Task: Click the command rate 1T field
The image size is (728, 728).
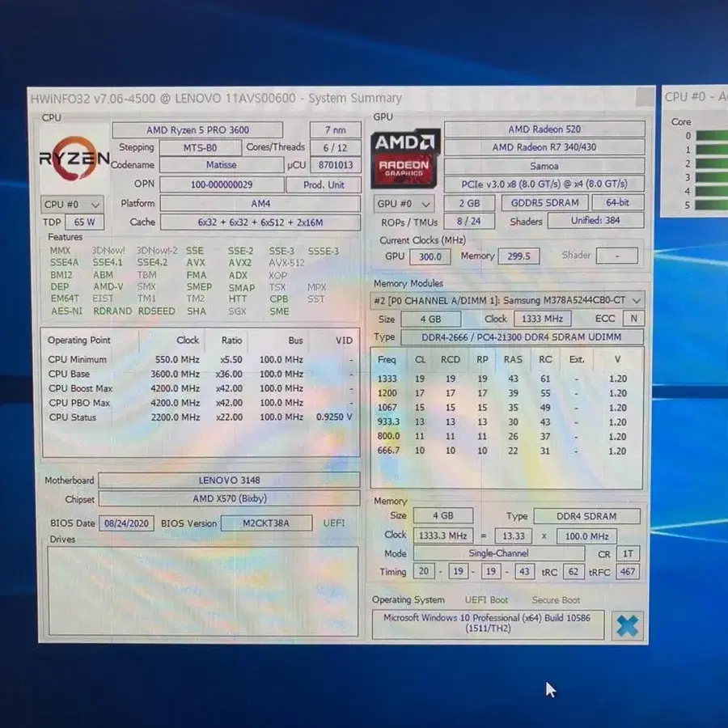Action: pos(628,553)
